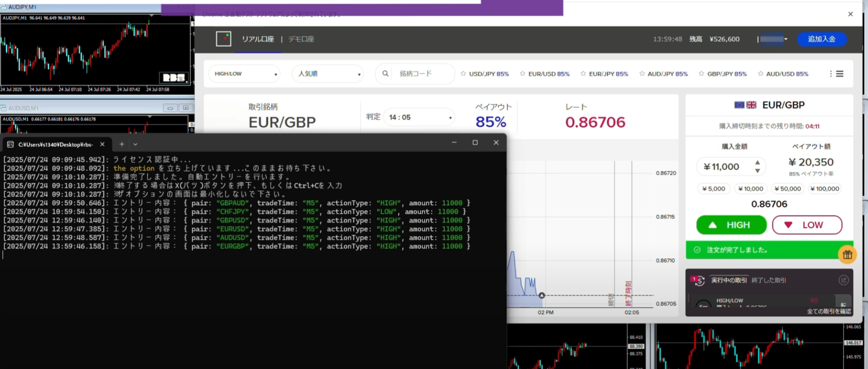
Task: Click the entry point marker on price chart
Action: point(541,295)
